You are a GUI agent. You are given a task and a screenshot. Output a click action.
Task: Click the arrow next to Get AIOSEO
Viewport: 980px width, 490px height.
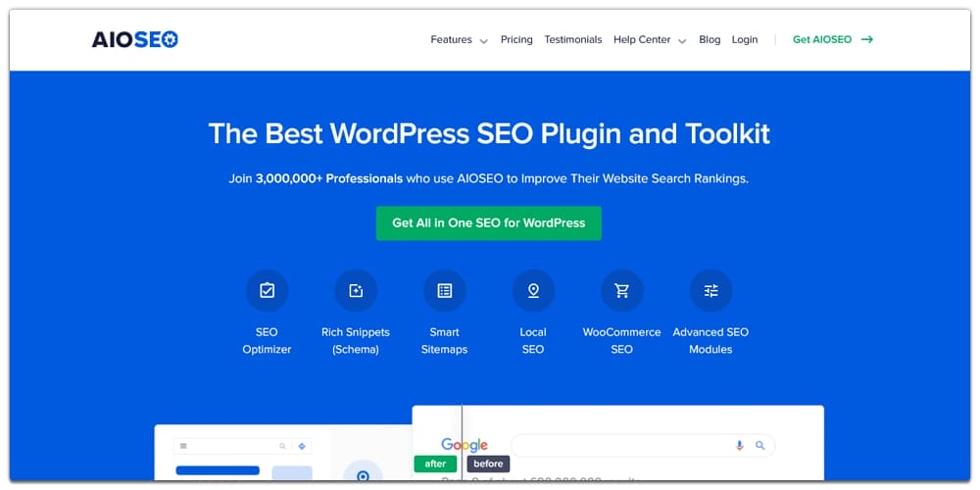point(867,39)
